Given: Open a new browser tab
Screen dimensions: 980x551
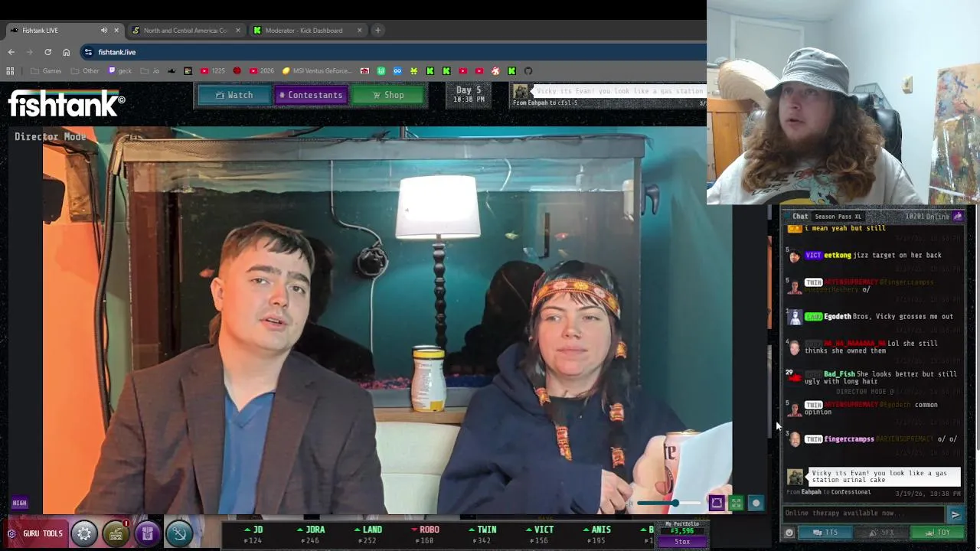Looking at the screenshot, I should [x=377, y=31].
